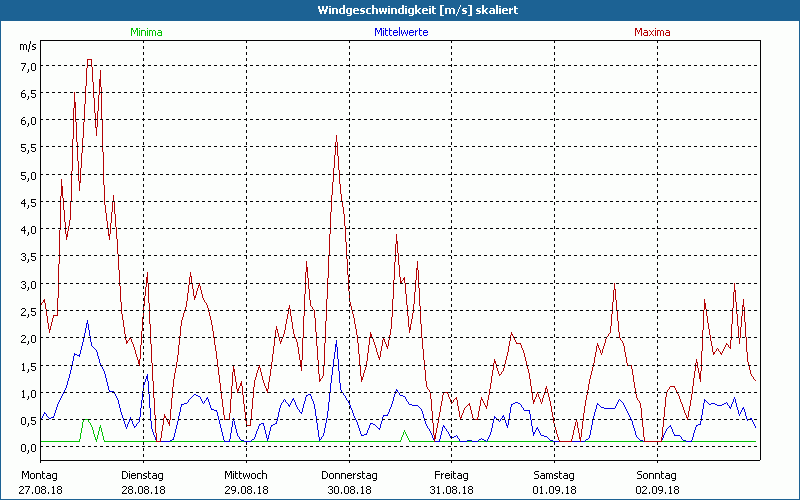
Task: Click the Sonntag day label
Action: [657, 475]
